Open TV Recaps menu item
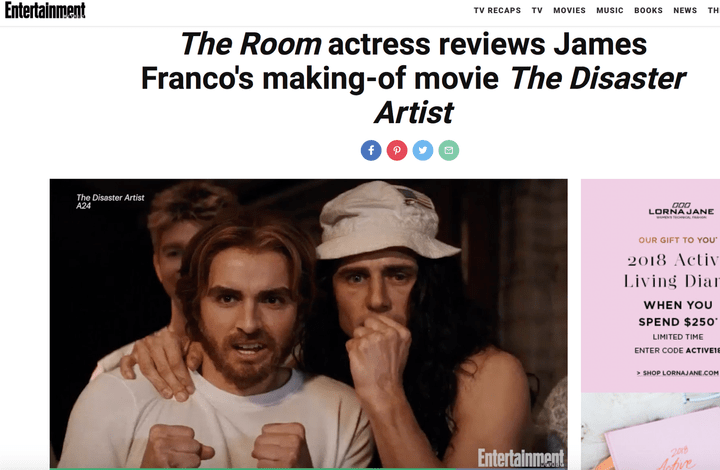Image resolution: width=720 pixels, height=470 pixels. point(497,10)
